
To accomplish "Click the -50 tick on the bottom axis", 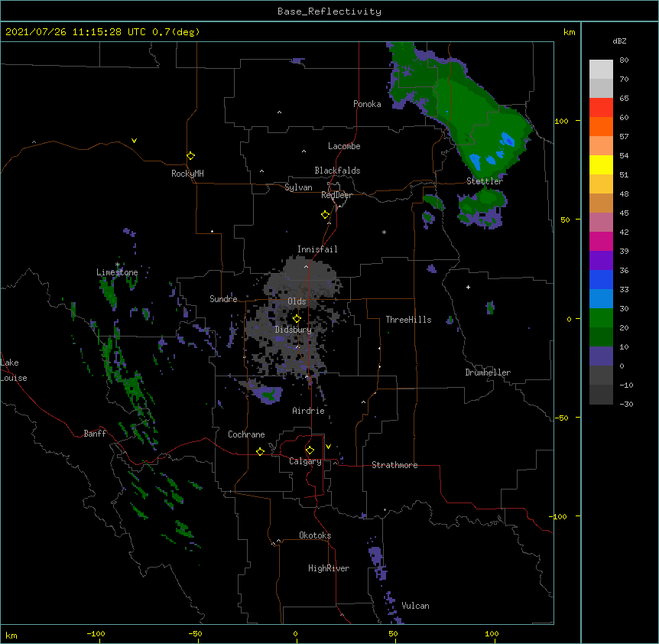I will (x=195, y=633).
